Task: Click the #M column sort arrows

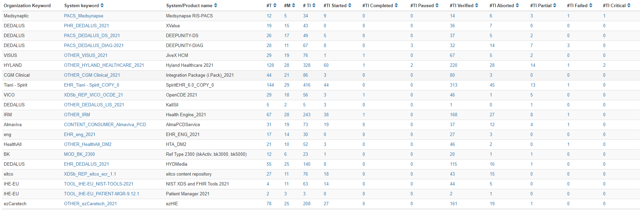Action: [x=294, y=5]
